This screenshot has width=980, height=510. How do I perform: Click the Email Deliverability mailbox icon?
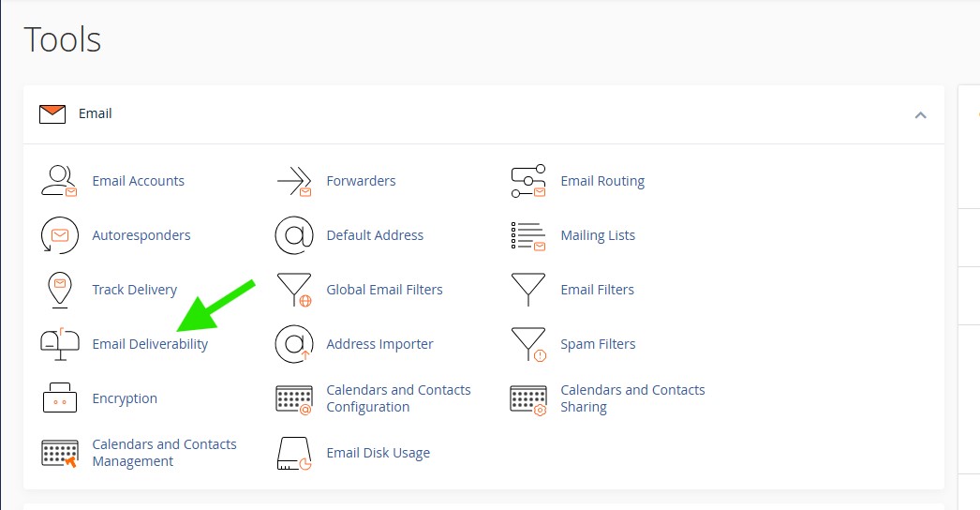(59, 344)
